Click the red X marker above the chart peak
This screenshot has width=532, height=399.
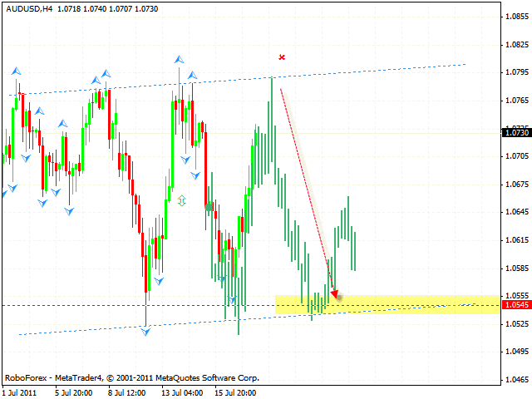click(282, 57)
